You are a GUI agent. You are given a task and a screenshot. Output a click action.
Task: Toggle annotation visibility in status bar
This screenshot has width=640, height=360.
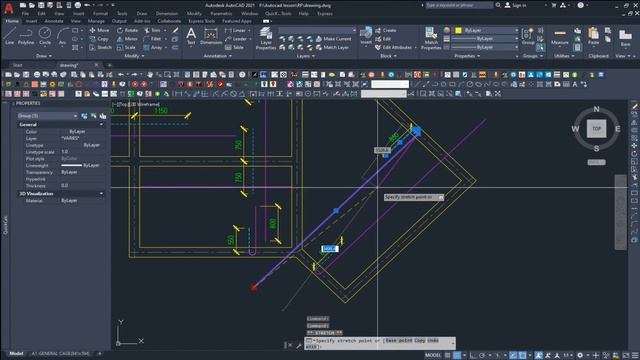click(x=539, y=355)
